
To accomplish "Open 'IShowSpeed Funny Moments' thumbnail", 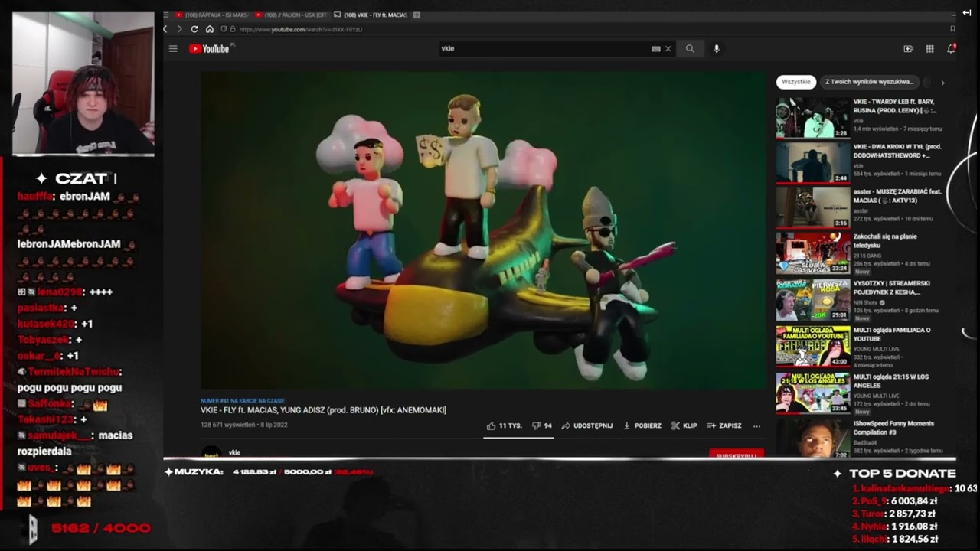I will [x=813, y=439].
